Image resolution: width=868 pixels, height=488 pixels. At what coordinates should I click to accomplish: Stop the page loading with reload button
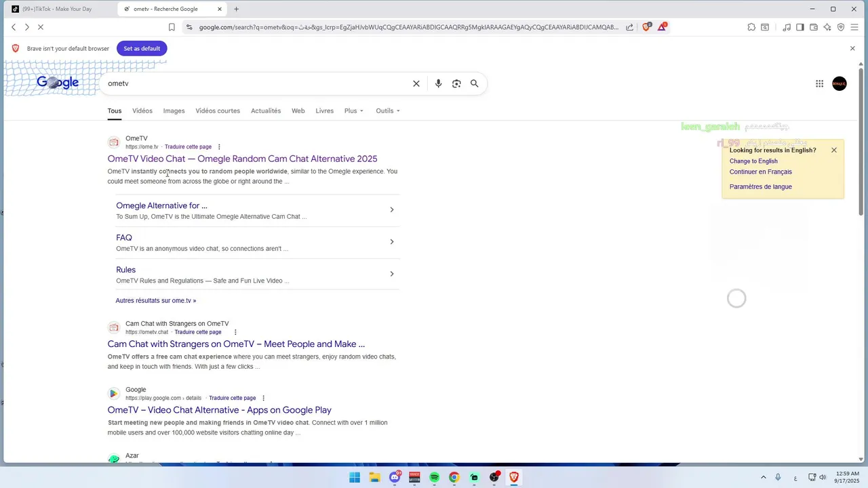pyautogui.click(x=41, y=27)
